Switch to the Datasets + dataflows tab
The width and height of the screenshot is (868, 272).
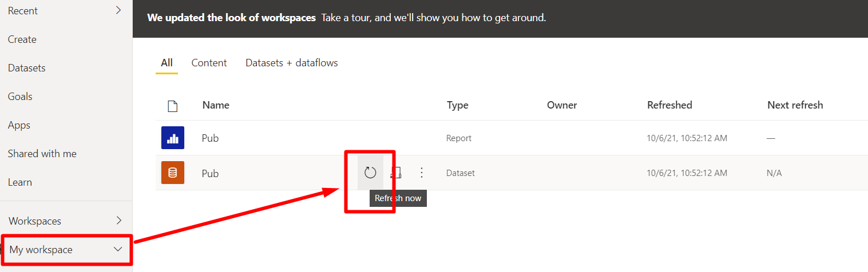pos(292,63)
